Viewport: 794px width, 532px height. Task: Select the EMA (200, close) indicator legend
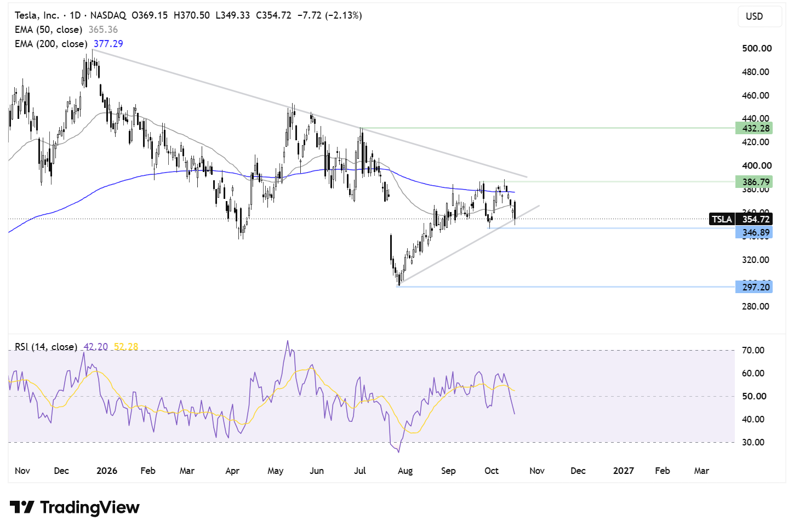click(x=51, y=44)
